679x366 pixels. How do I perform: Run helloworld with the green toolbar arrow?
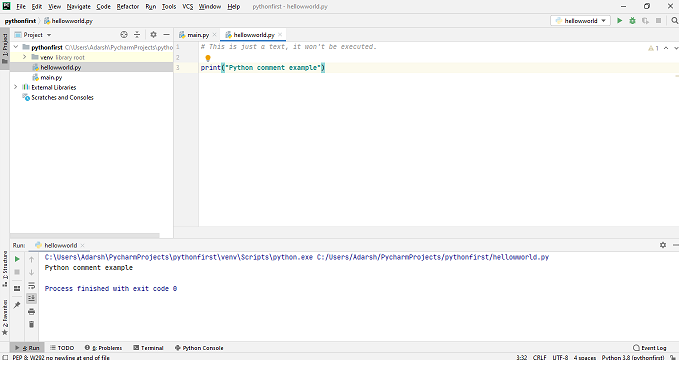620,20
